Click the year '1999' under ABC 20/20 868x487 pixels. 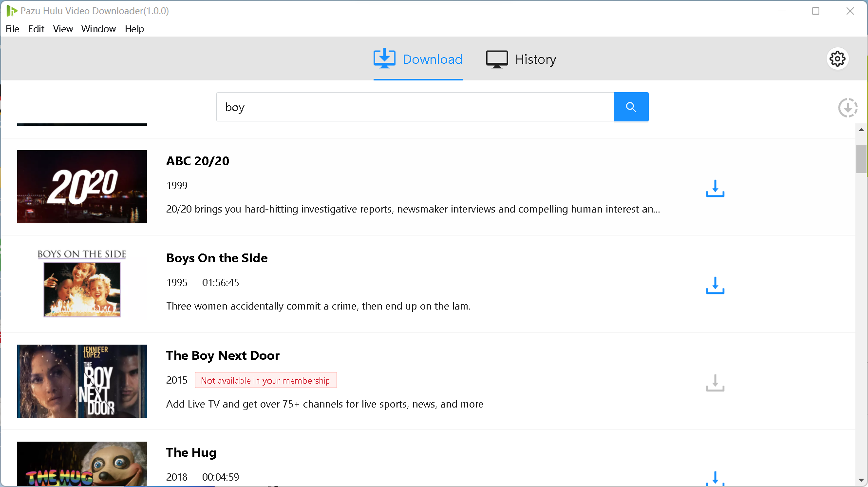click(177, 186)
